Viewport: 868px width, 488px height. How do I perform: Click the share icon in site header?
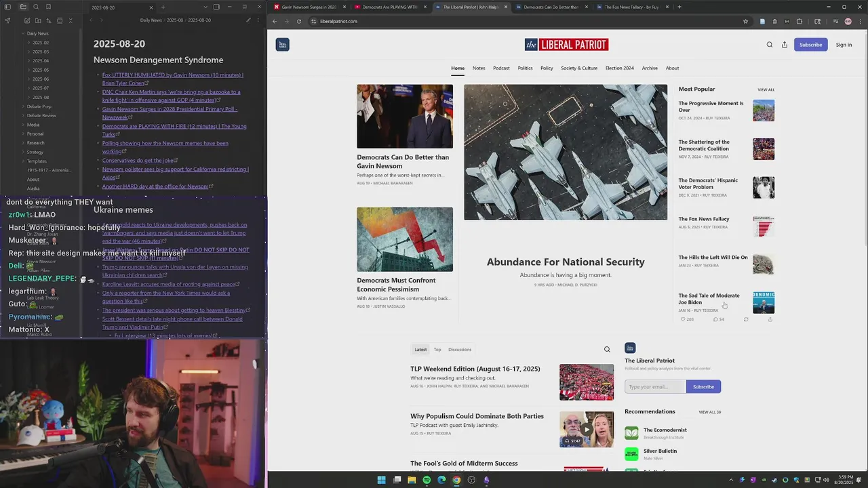785,45
